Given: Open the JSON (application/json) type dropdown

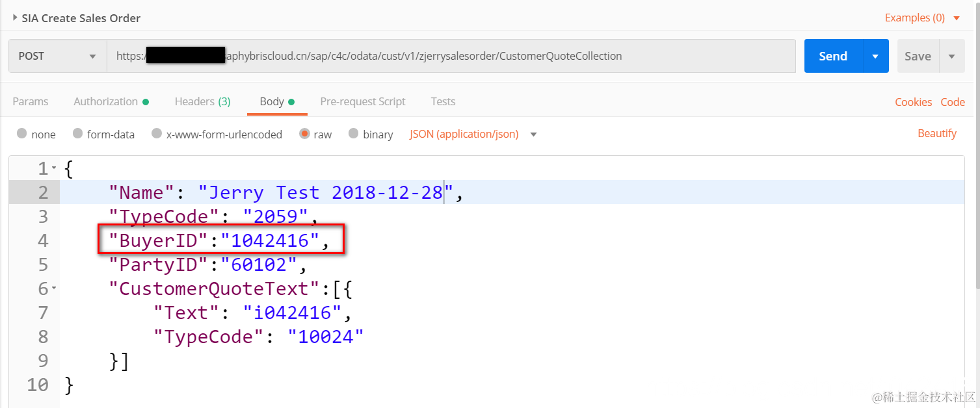Looking at the screenshot, I should click(473, 134).
